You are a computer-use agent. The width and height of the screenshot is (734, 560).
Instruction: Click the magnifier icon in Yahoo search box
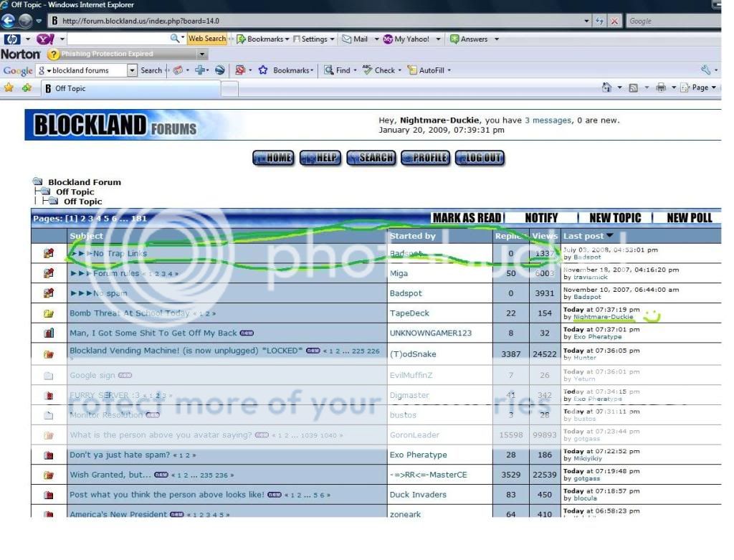point(175,39)
